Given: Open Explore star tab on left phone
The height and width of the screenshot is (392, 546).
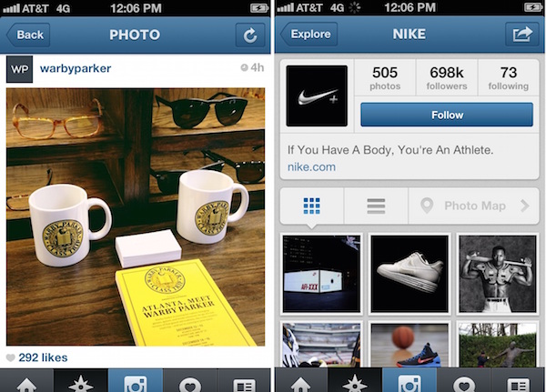Looking at the screenshot, I should pos(81,381).
